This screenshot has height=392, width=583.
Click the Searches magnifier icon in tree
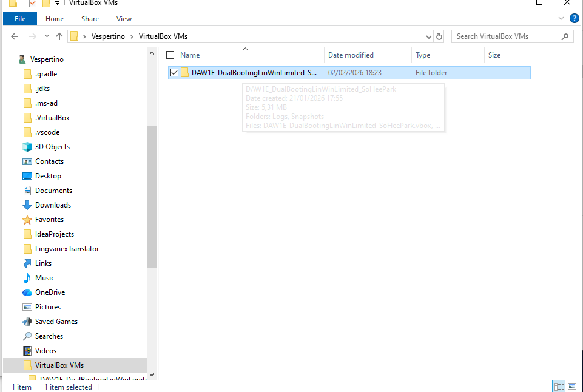27,336
